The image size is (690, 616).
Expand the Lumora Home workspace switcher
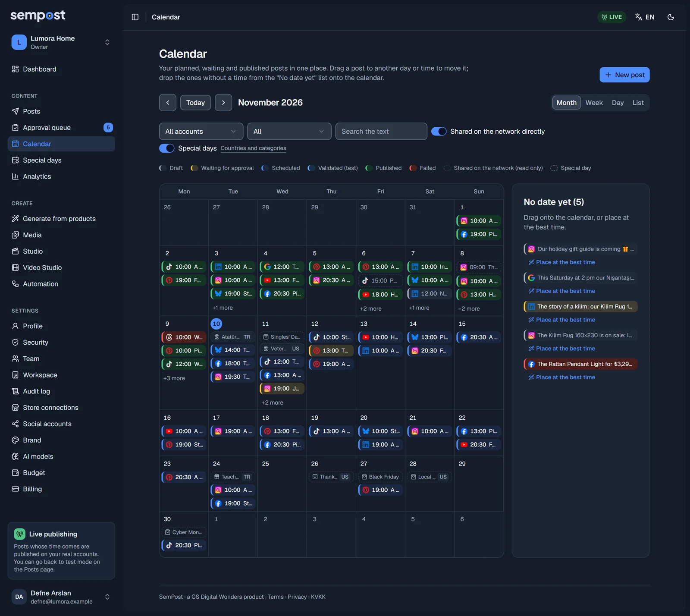click(x=61, y=42)
